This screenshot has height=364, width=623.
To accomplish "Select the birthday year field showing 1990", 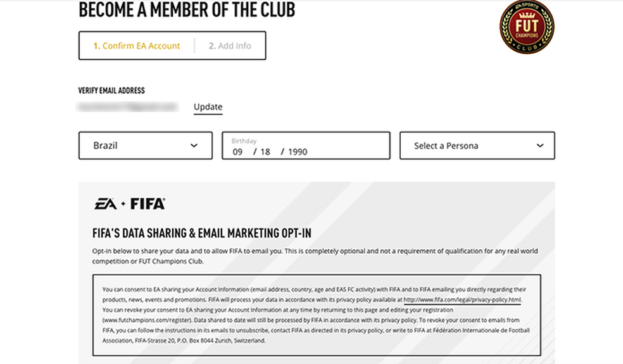I will (298, 152).
